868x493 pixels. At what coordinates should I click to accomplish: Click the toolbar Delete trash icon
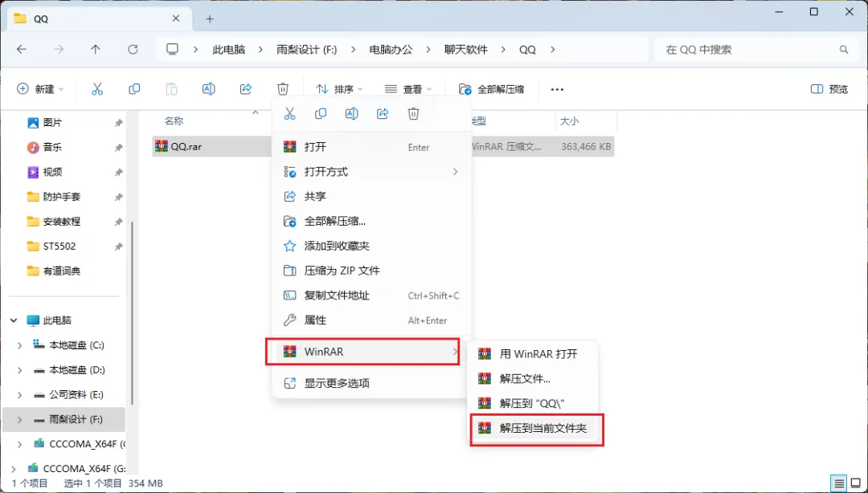[283, 89]
